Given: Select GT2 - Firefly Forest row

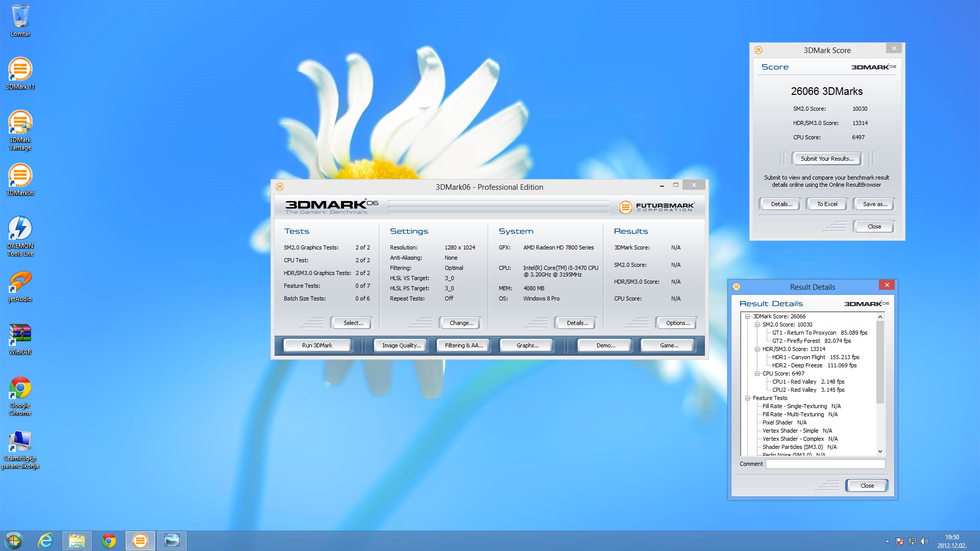Looking at the screenshot, I should [x=811, y=341].
